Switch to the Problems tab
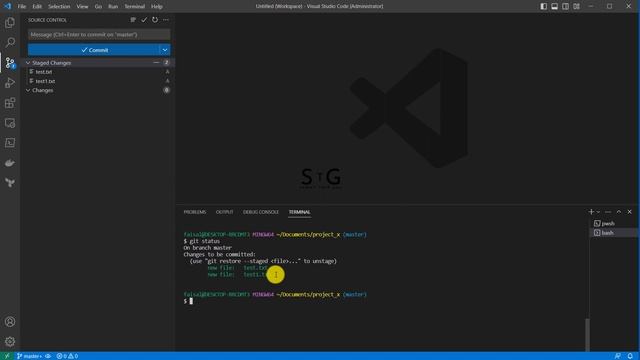 tap(195, 212)
